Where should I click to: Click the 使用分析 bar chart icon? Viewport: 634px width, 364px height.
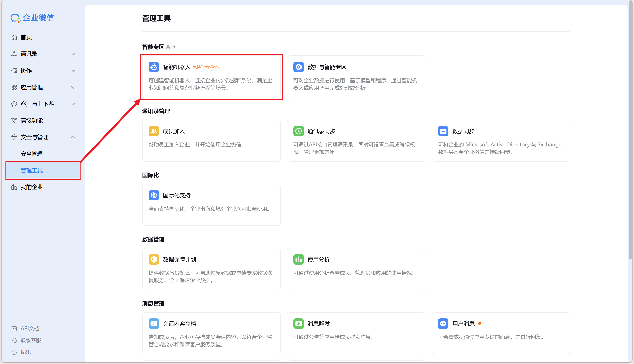[x=298, y=259]
